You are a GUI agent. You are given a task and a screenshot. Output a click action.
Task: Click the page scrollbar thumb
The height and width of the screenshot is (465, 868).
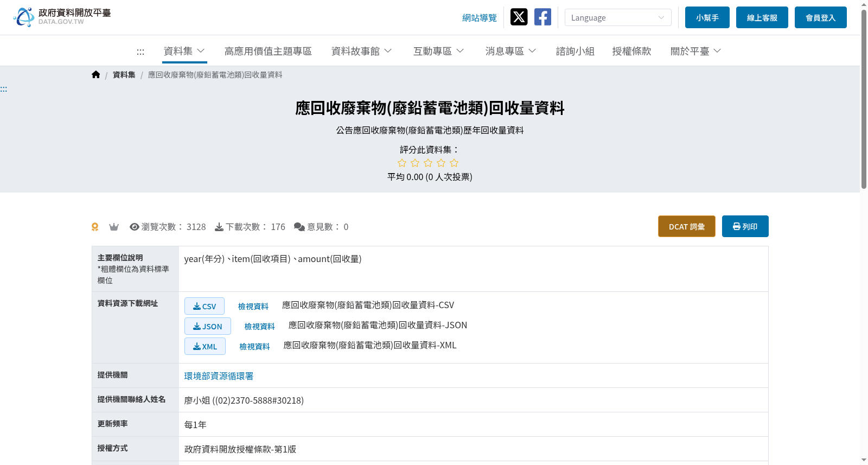864,99
